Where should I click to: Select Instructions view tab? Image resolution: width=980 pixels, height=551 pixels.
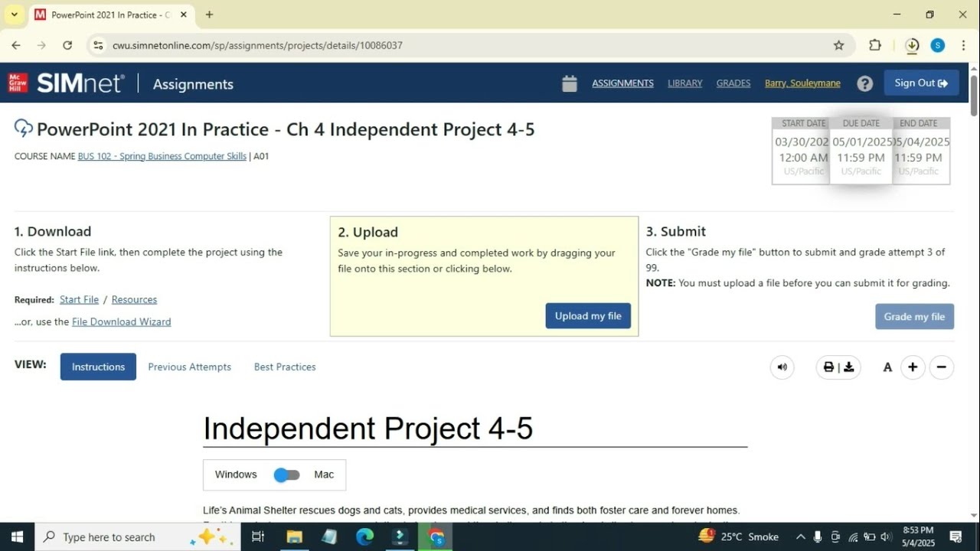click(98, 367)
